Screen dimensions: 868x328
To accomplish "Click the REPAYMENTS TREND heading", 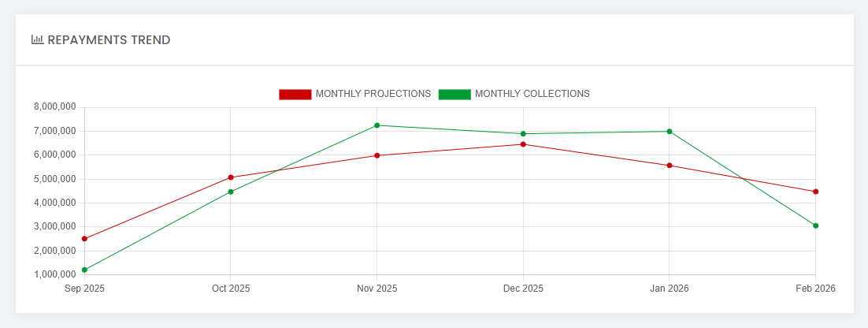I will (x=109, y=40).
